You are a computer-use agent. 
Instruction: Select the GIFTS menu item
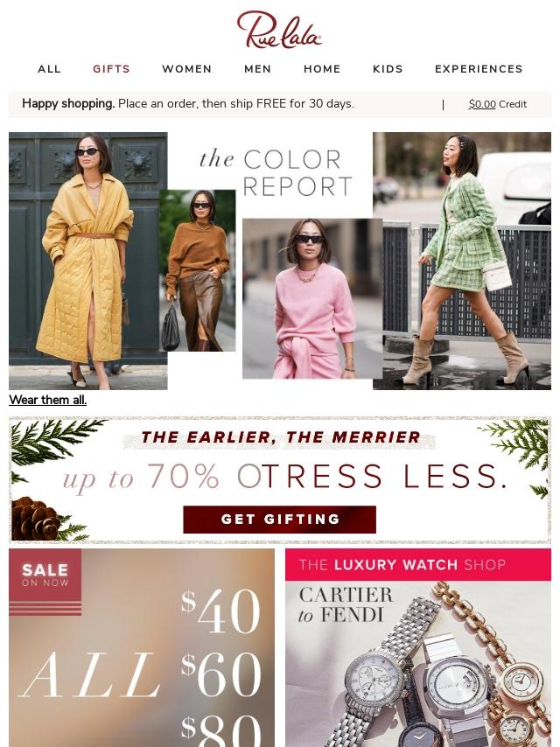[111, 69]
